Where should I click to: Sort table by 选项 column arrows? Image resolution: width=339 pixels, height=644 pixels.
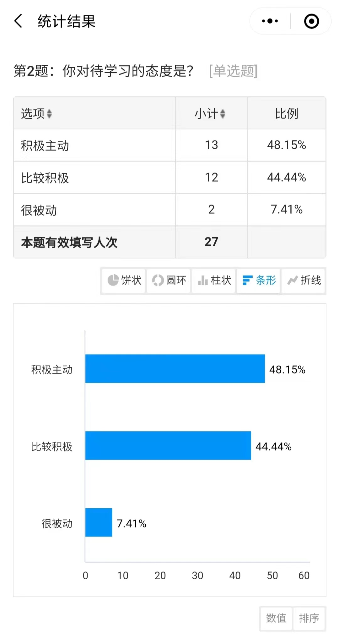click(49, 113)
